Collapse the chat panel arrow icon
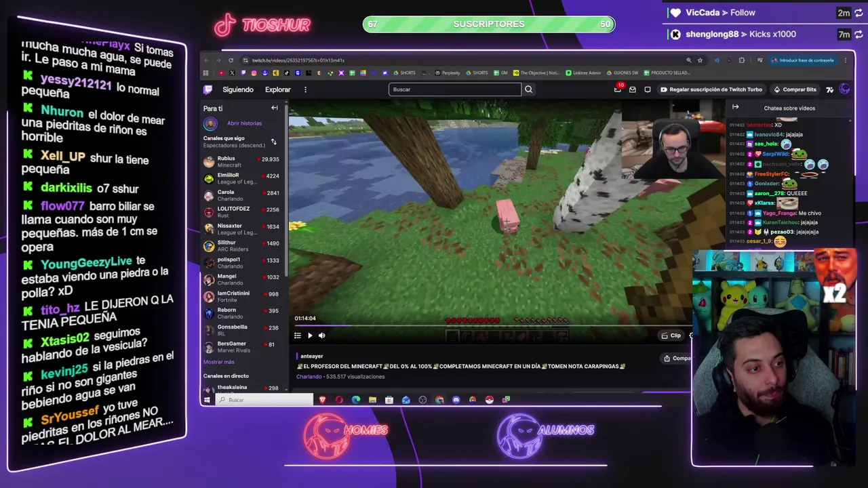This screenshot has height=488, width=868. [735, 107]
